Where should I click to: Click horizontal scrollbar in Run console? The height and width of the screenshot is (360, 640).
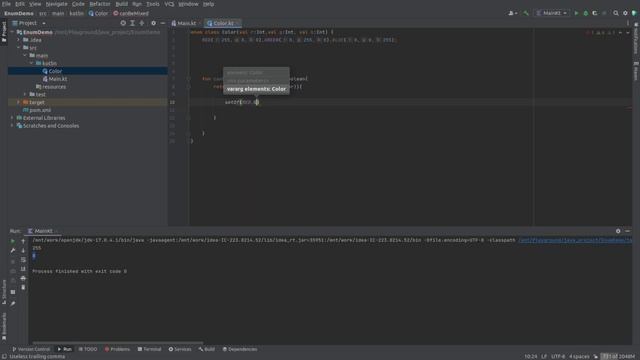[118, 343]
